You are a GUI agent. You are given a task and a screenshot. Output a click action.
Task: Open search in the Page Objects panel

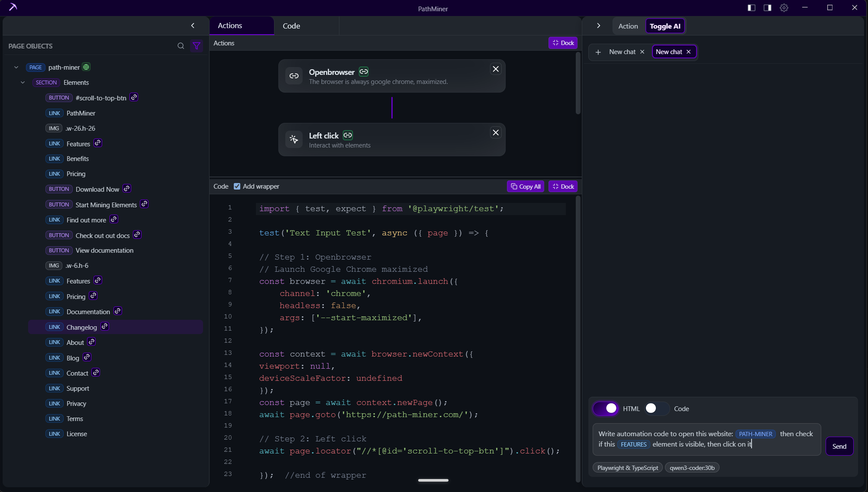point(181,46)
